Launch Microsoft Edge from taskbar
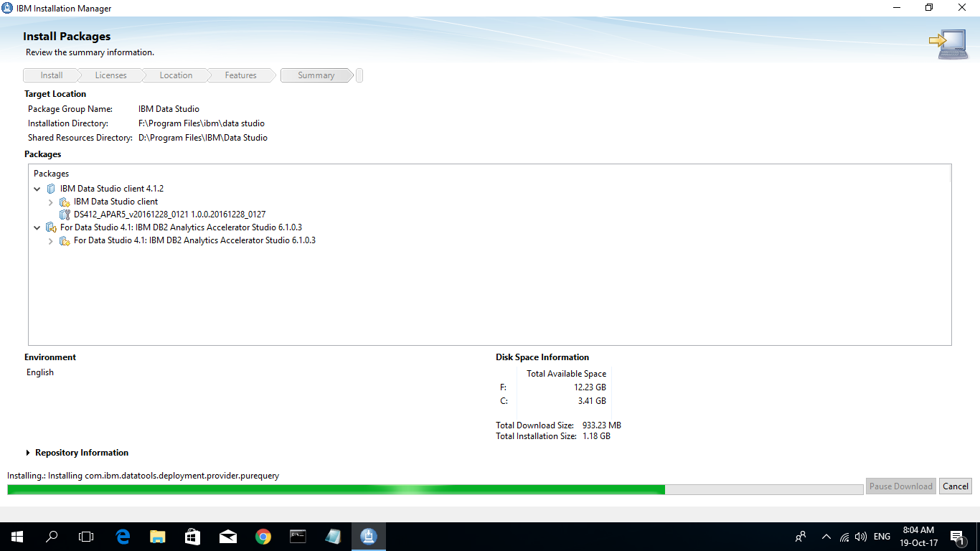980x551 pixels. 123,536
